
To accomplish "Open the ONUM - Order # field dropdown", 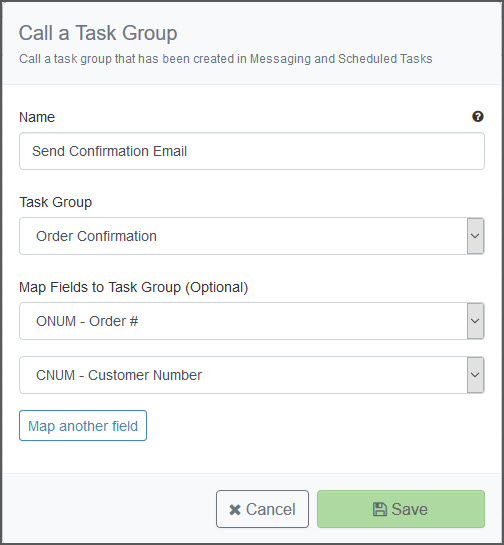I will [x=252, y=321].
